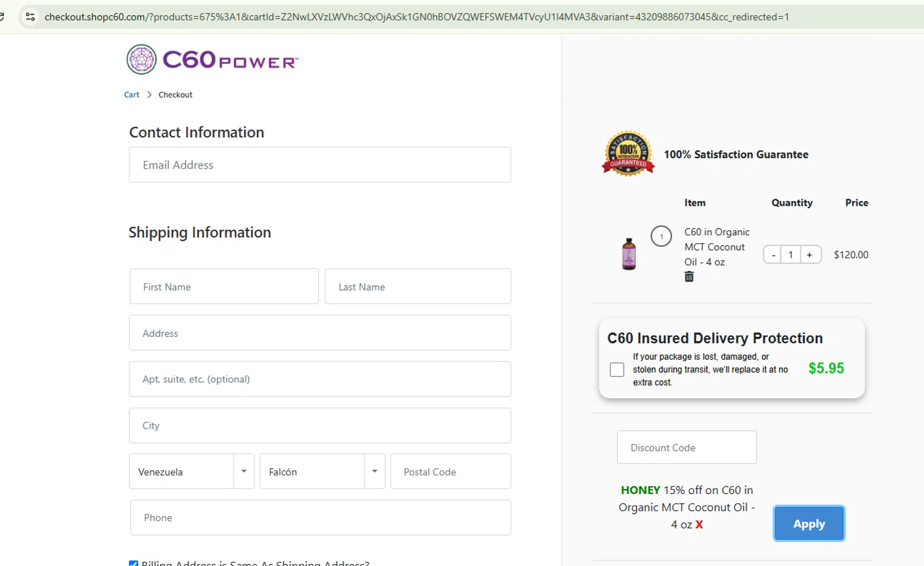
Task: Increase quantity with plus button
Action: tap(810, 255)
